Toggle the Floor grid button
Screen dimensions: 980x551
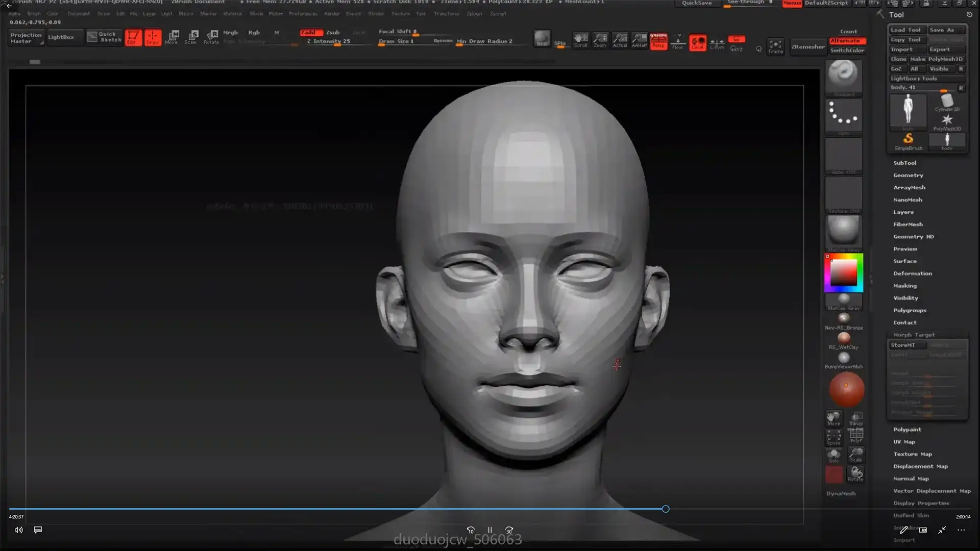point(678,42)
